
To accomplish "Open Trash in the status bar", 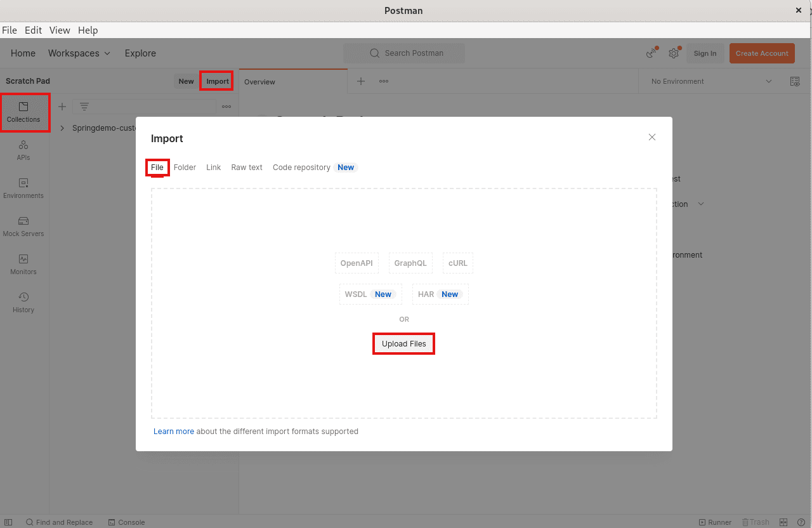I will (x=755, y=522).
